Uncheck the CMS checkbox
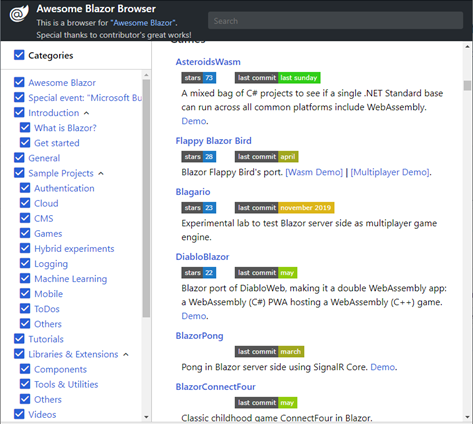Screen dimensions: 473x424 pyautogui.click(x=25, y=218)
